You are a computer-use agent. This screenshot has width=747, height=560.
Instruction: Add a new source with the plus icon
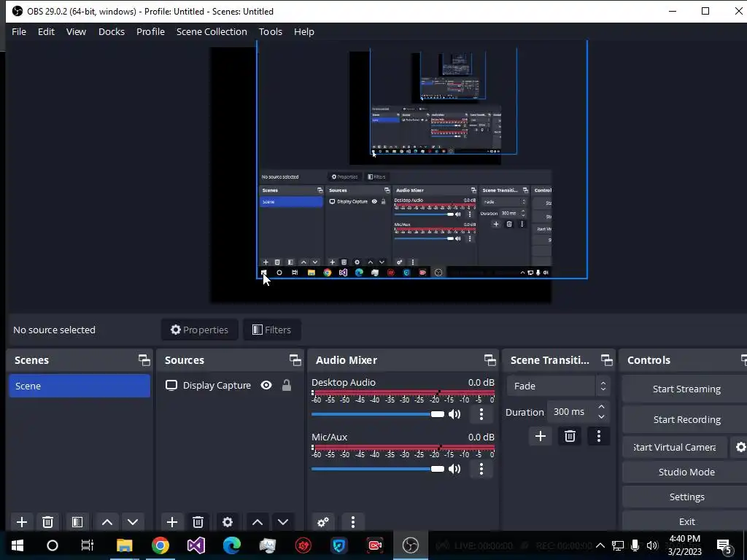point(172,522)
